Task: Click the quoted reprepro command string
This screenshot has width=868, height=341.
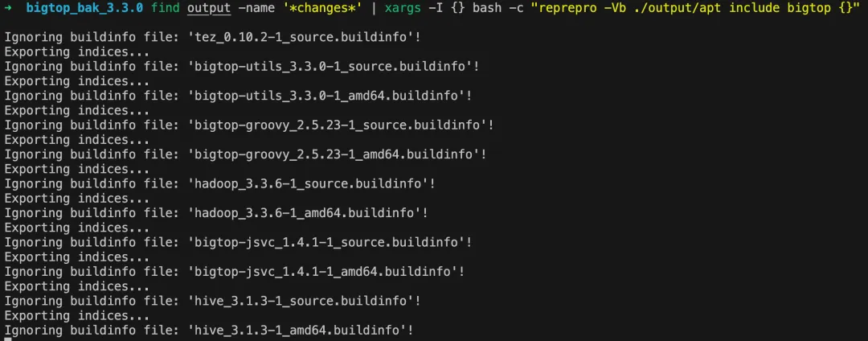Action: pyautogui.click(x=695, y=10)
